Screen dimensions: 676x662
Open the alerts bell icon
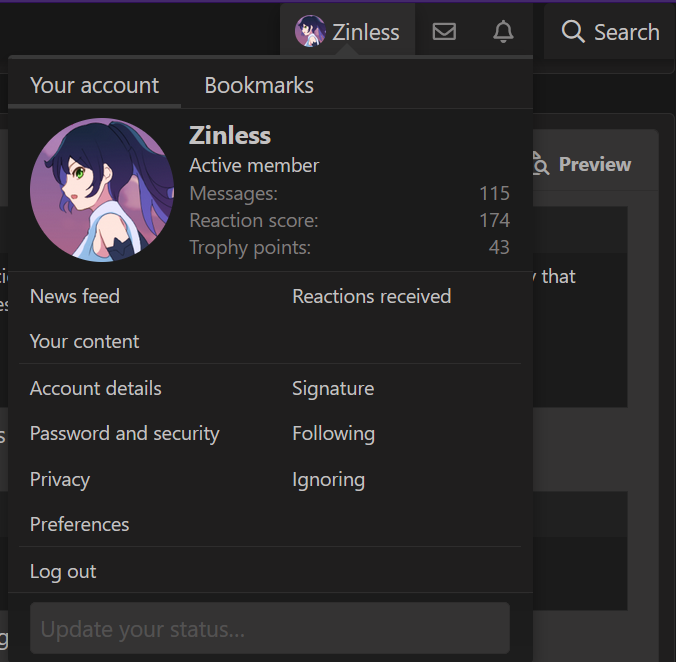tap(503, 32)
